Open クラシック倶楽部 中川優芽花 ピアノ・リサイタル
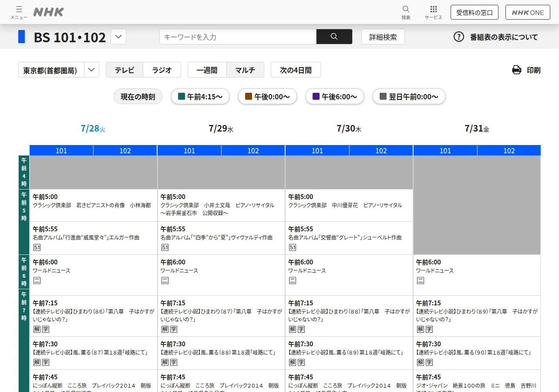The image size is (559, 392). coord(345,205)
